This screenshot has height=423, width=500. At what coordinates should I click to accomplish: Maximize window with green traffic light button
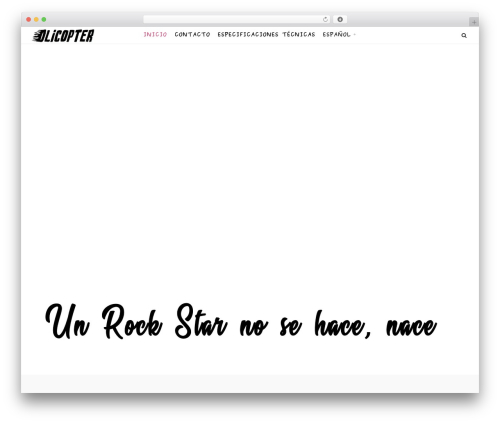[x=44, y=20]
